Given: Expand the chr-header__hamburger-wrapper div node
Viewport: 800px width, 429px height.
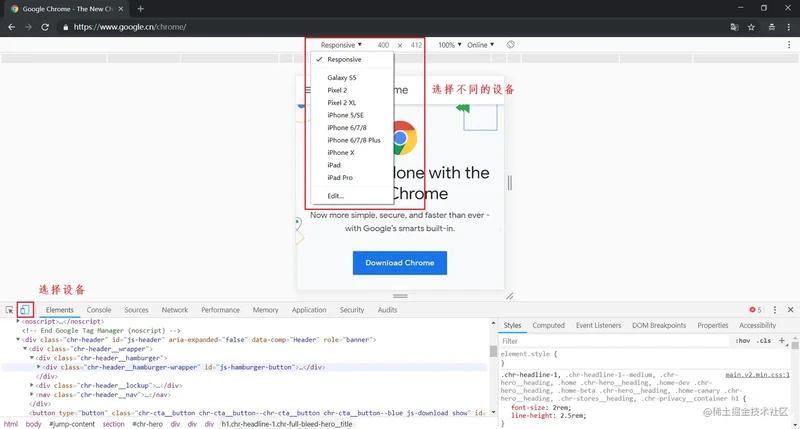Looking at the screenshot, I should pos(38,367).
